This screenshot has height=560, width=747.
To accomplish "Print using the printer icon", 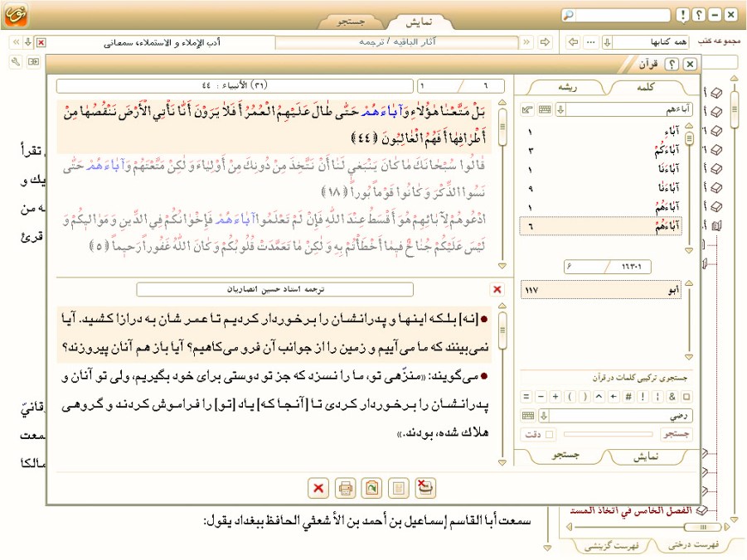I will pos(346,488).
